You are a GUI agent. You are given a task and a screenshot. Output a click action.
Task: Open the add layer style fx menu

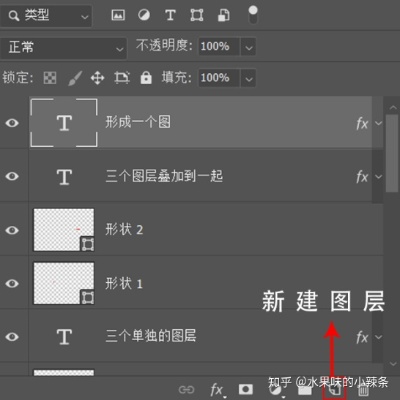(217, 390)
